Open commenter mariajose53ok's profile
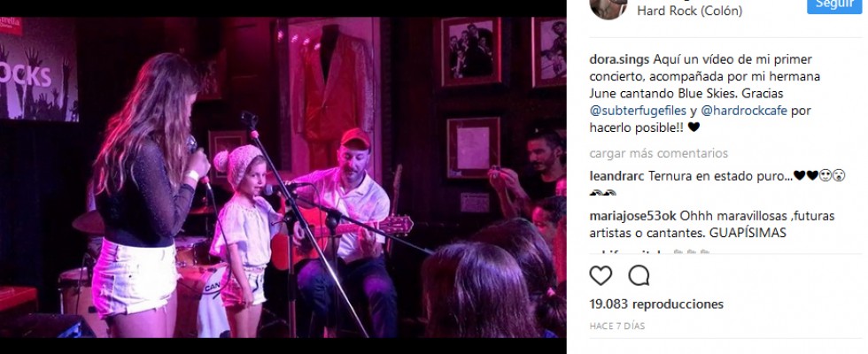Viewport: 868px width, 354px height. pyautogui.click(x=632, y=216)
